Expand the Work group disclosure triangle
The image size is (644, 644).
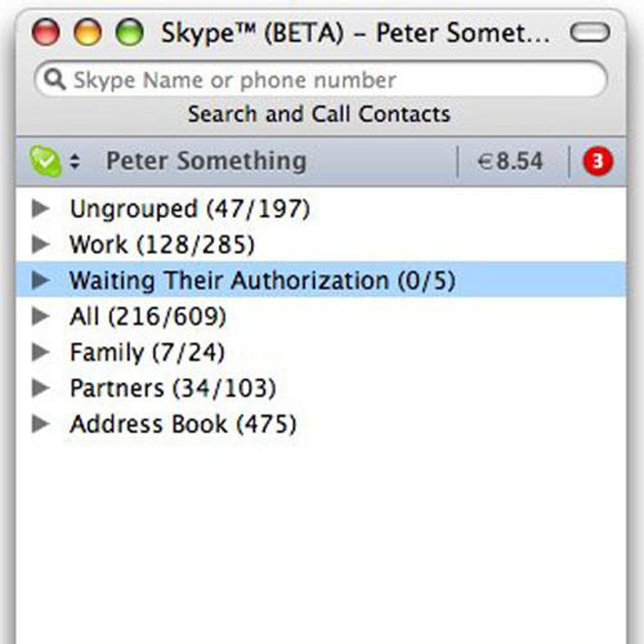click(40, 244)
